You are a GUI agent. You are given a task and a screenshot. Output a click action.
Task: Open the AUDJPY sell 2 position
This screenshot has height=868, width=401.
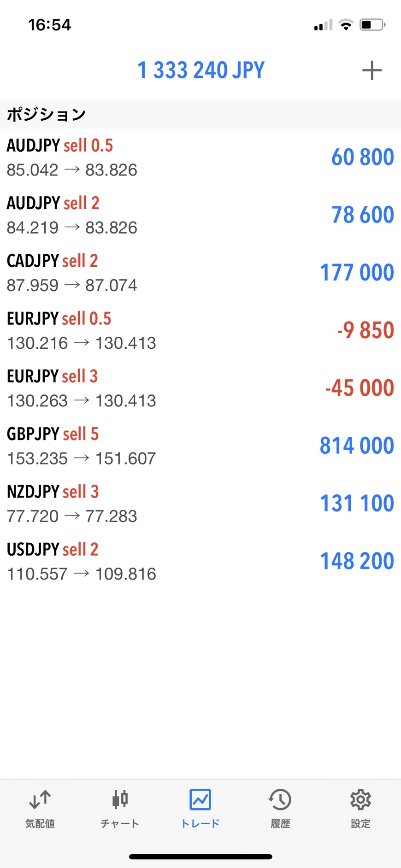tap(200, 215)
